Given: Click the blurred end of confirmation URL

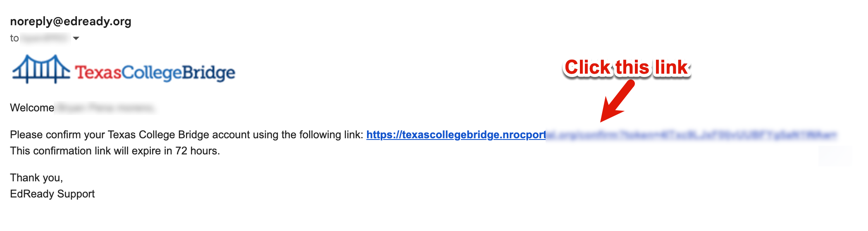Looking at the screenshot, I should [691, 135].
